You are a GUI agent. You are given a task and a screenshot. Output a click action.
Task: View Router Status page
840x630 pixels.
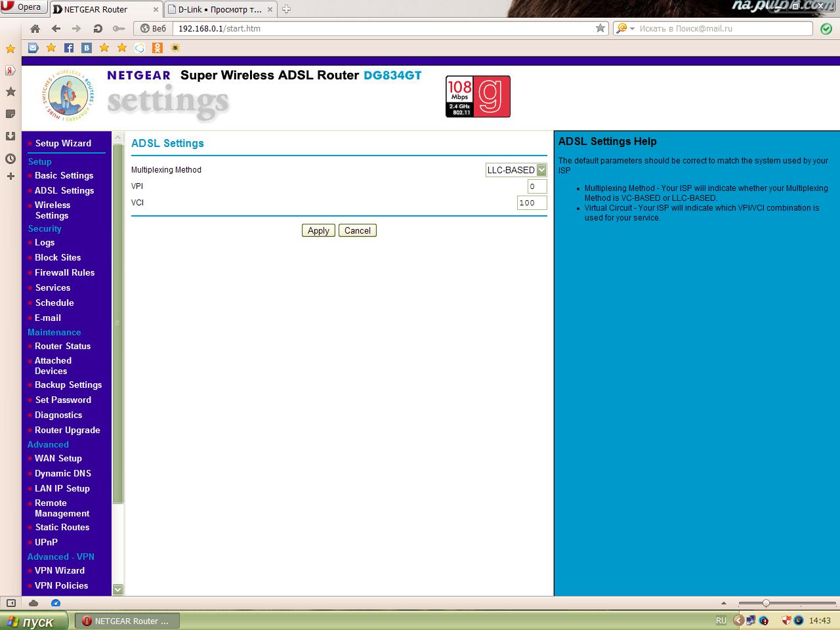pos(62,346)
